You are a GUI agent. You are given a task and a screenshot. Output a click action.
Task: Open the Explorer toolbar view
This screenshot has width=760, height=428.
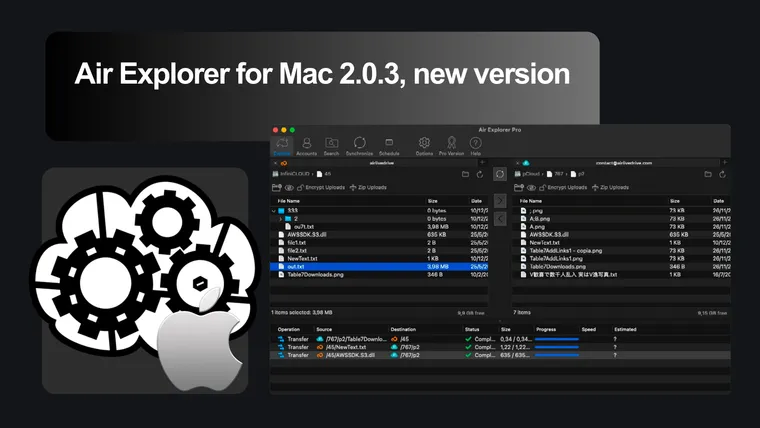pos(282,146)
